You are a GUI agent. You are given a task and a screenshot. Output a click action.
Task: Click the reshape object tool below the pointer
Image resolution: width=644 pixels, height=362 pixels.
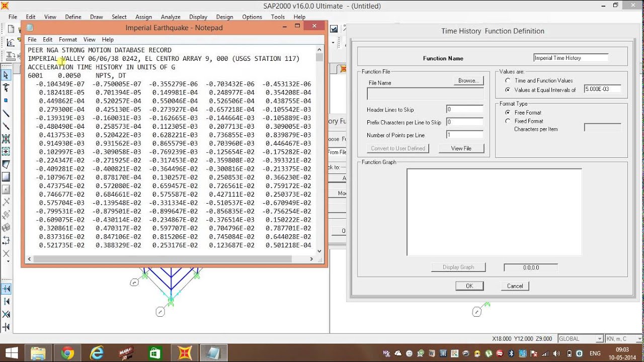[6, 87]
